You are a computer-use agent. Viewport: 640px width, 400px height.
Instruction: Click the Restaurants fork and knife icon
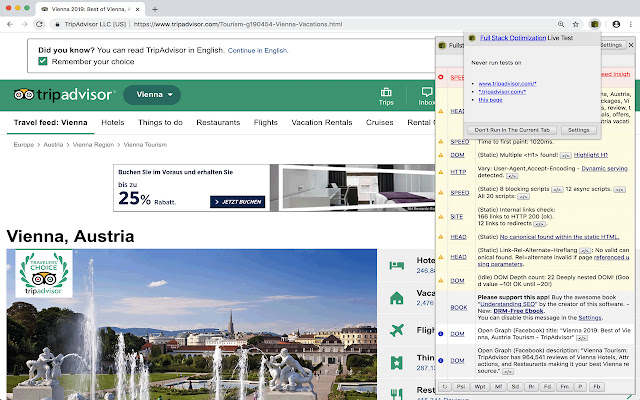pyautogui.click(x=396, y=393)
